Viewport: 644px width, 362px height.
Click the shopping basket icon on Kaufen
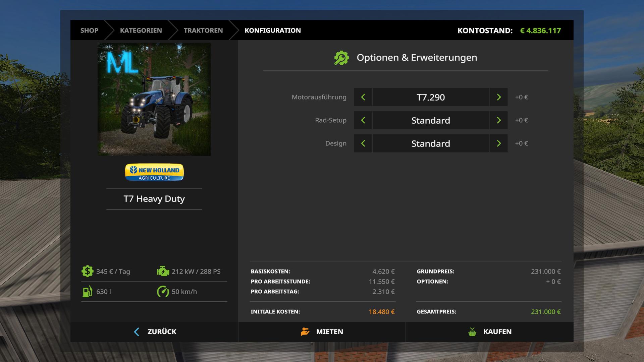point(472,332)
